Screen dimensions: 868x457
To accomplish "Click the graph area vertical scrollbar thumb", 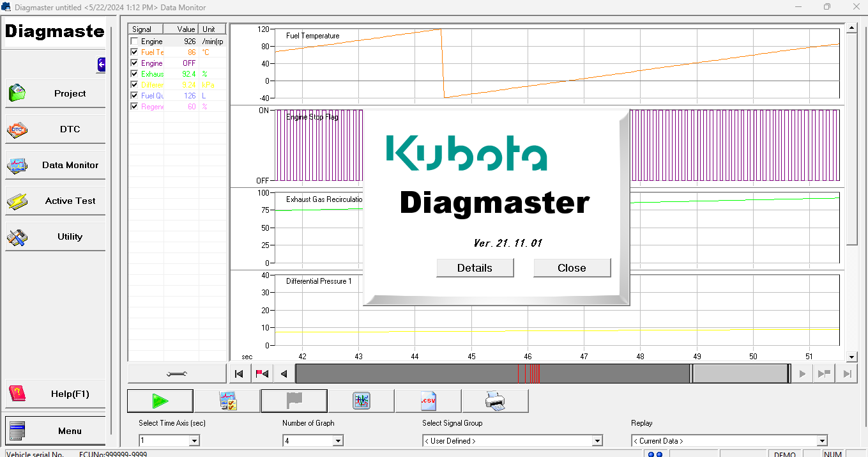I will (x=851, y=139).
